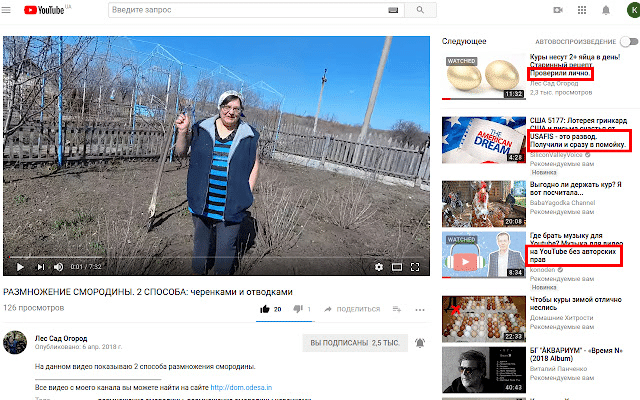Open golden eggs video thumbnail

point(484,76)
